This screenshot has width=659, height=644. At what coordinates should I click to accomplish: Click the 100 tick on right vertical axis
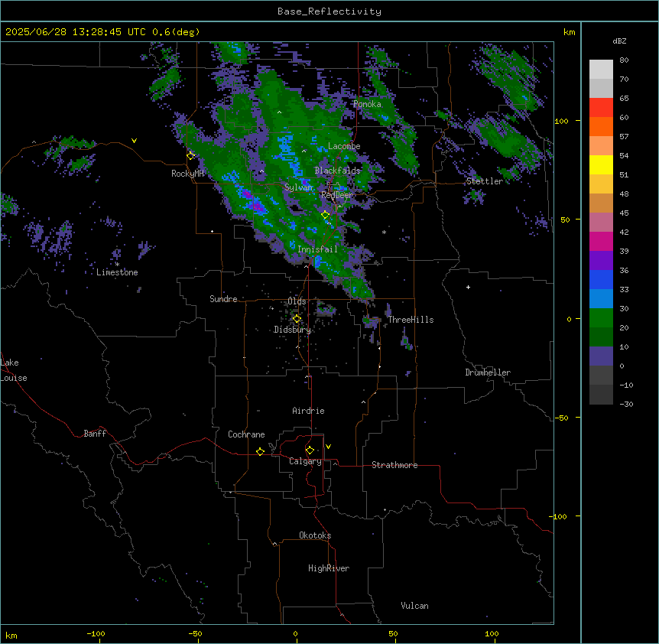(561, 121)
